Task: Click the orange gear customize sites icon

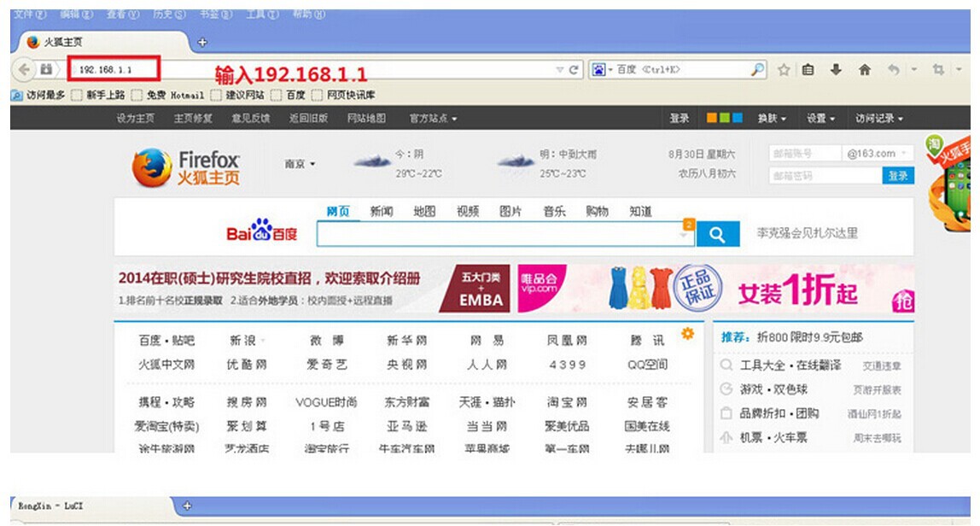Action: [x=687, y=334]
